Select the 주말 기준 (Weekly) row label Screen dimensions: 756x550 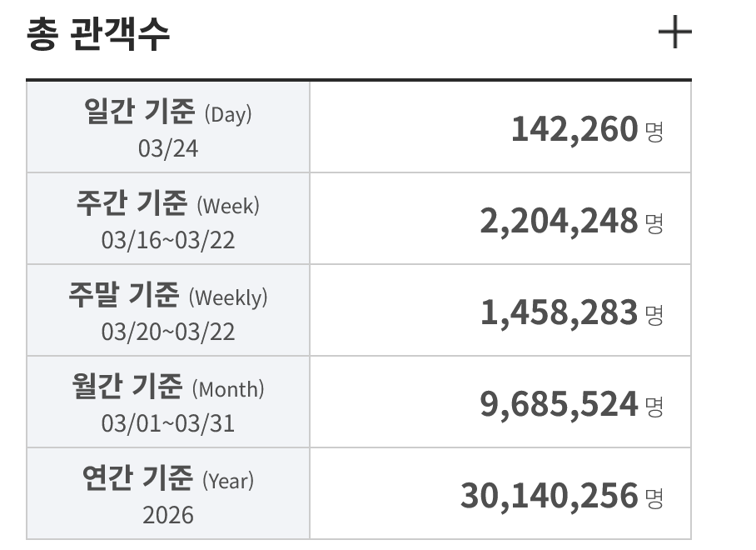pos(168,295)
